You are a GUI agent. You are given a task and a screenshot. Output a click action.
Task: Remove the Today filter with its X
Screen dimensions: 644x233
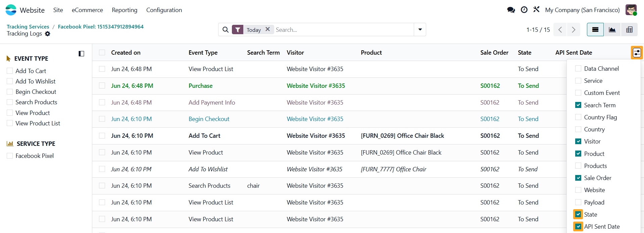tap(267, 29)
